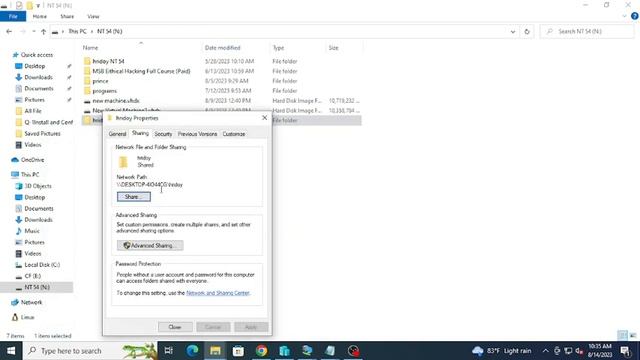The width and height of the screenshot is (640, 360).
Task: Open the Home ribbon tab
Action: coord(40,16)
